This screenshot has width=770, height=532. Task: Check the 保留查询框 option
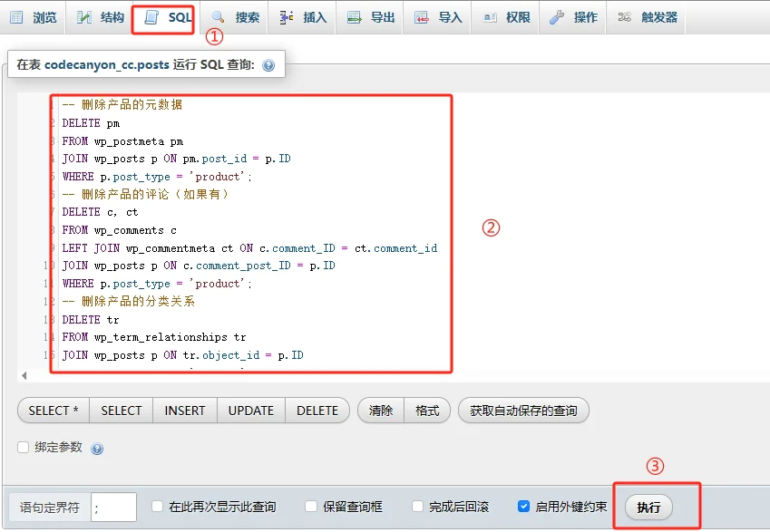311,507
